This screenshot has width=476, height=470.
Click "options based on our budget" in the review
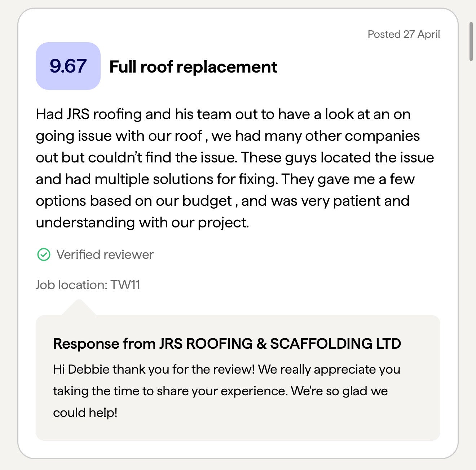coord(134,201)
